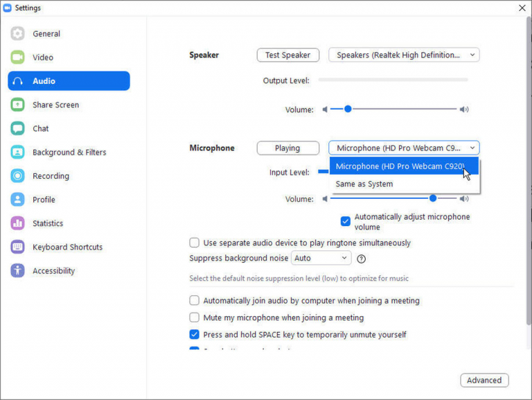Click the Test Speaker button
532x400 pixels.
pyautogui.click(x=287, y=55)
